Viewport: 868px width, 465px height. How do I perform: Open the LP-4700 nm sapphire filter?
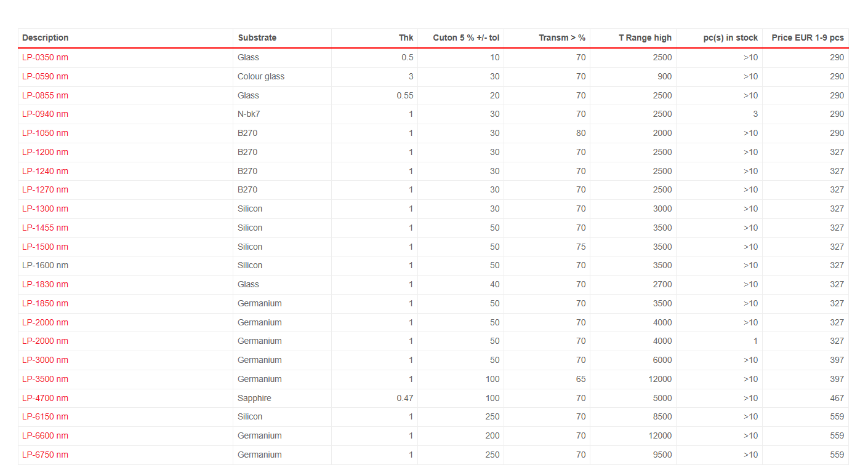coord(45,398)
